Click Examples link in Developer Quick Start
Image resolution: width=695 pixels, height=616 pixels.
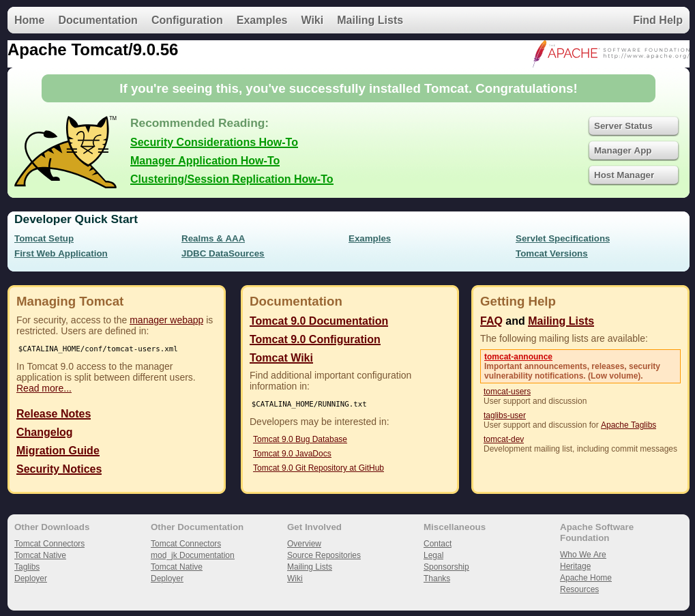370,239
